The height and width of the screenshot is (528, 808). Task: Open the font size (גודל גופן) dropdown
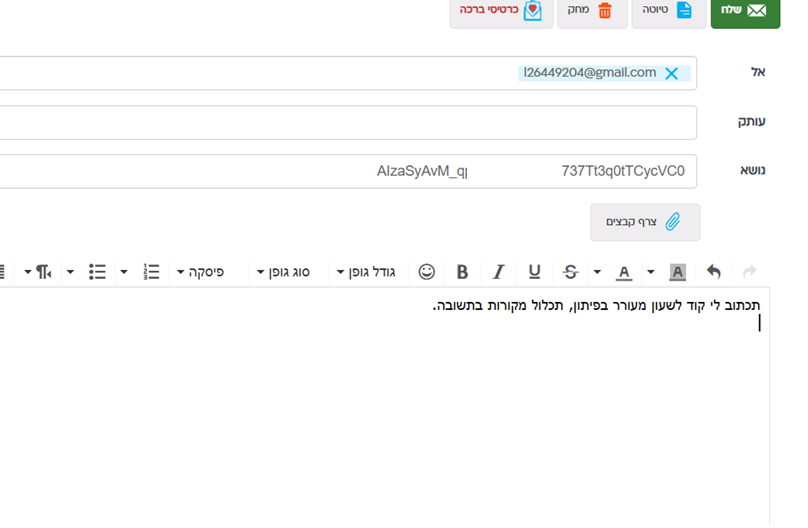pos(366,271)
